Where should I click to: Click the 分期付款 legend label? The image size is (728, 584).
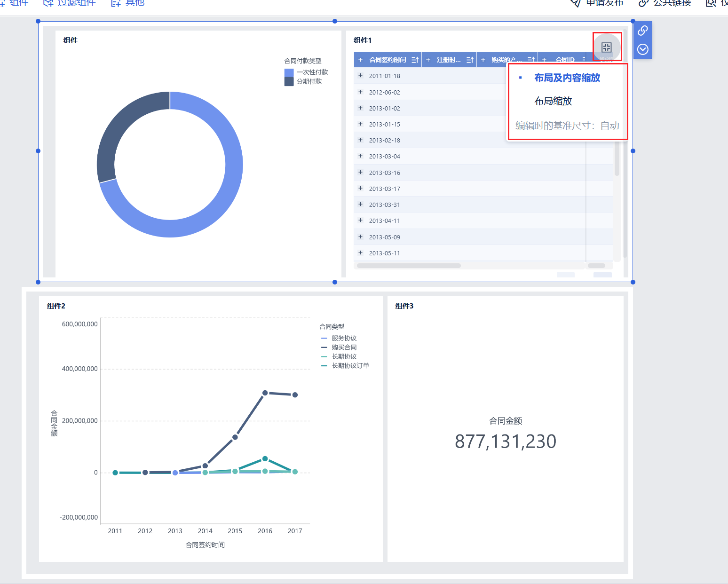[309, 81]
